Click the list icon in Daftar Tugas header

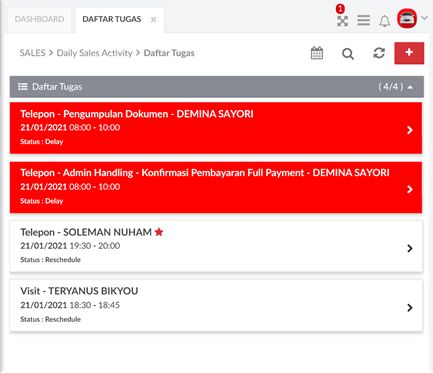click(23, 87)
